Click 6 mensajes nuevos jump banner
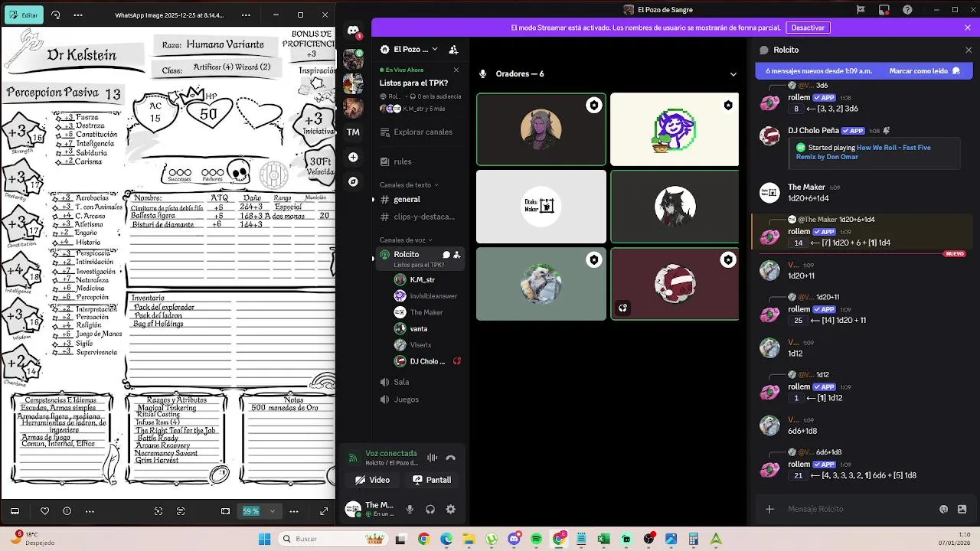 click(x=818, y=70)
